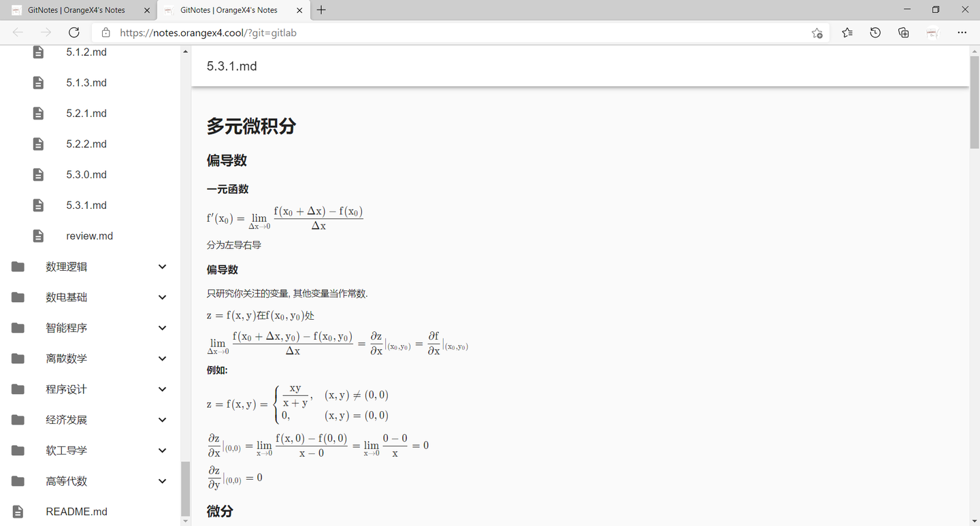Viewport: 980px width, 526px height.
Task: Reload the current page
Action: tap(74, 32)
